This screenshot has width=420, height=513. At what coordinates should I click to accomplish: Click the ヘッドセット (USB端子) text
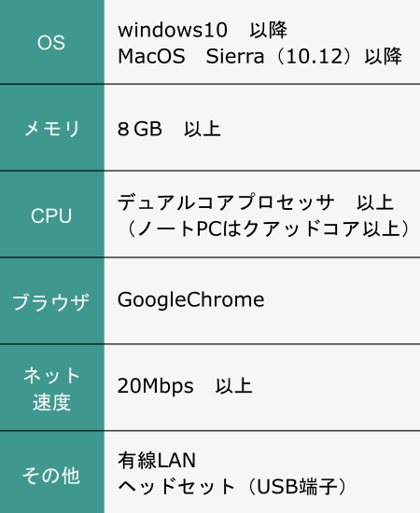[232, 487]
